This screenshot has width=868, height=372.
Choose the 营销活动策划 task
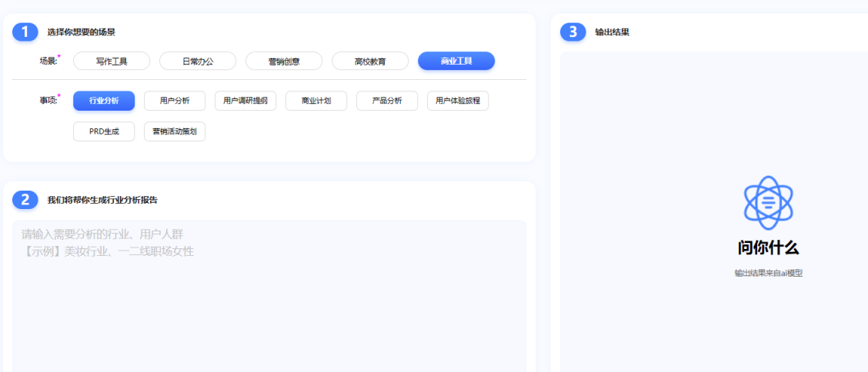coord(175,131)
